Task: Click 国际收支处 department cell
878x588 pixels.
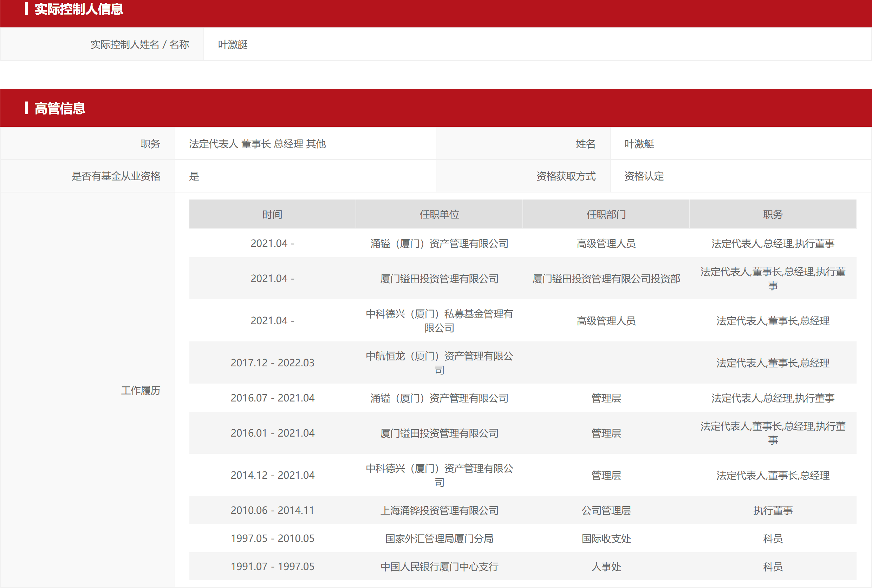Action: (x=606, y=539)
